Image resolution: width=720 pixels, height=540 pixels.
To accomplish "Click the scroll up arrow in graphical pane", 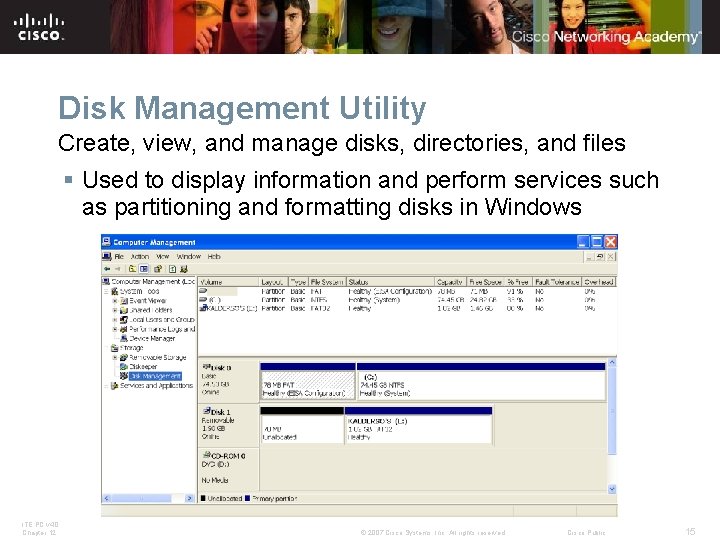I will point(612,362).
